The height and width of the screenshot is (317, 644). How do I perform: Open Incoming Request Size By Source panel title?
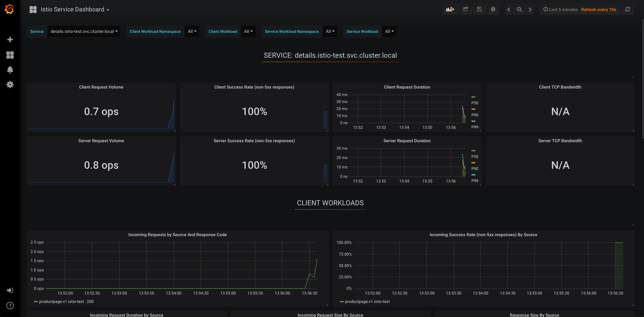(x=330, y=315)
